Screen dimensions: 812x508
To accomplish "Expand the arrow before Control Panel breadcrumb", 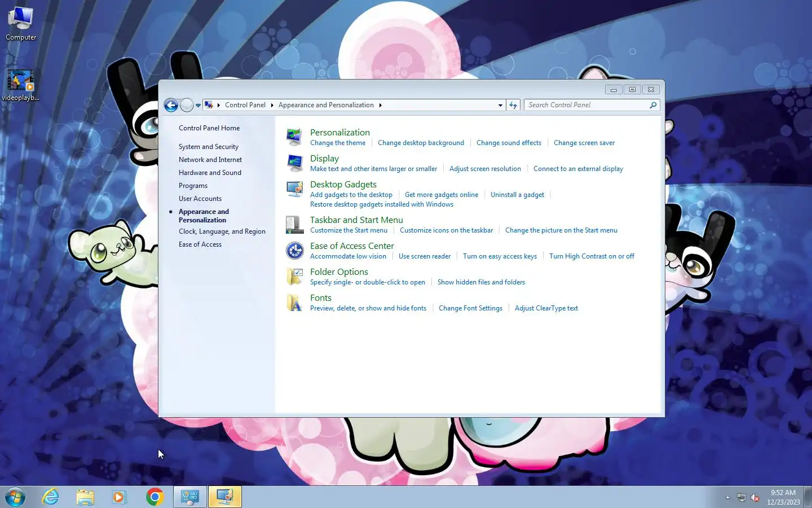I will [x=219, y=105].
